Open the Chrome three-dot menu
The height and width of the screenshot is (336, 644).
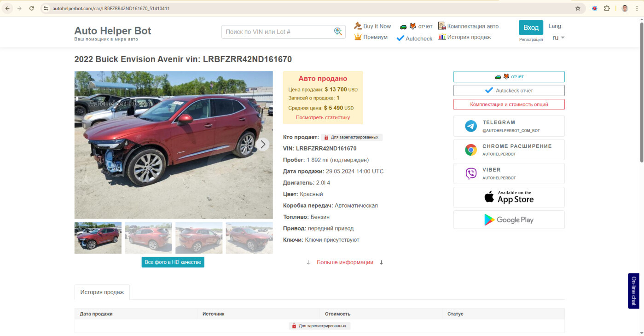637,8
